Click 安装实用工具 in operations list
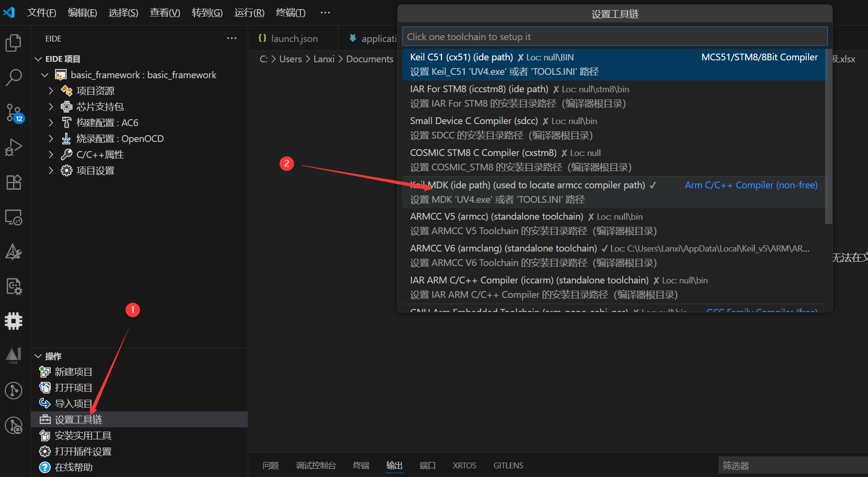 (x=83, y=435)
